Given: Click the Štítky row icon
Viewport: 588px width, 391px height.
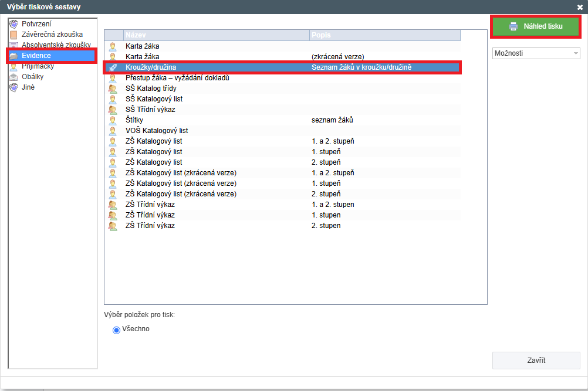Looking at the screenshot, I should pyautogui.click(x=113, y=120).
